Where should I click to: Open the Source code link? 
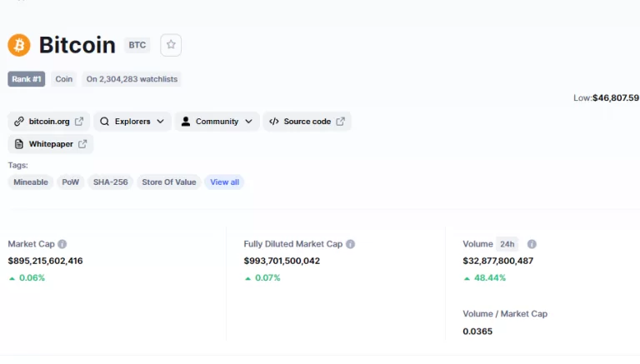307,122
